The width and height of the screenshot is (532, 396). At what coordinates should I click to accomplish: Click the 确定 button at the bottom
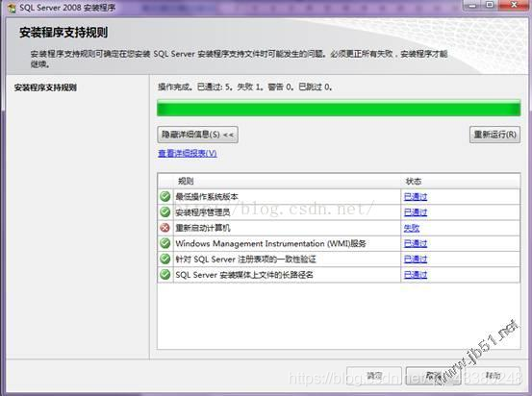point(374,376)
